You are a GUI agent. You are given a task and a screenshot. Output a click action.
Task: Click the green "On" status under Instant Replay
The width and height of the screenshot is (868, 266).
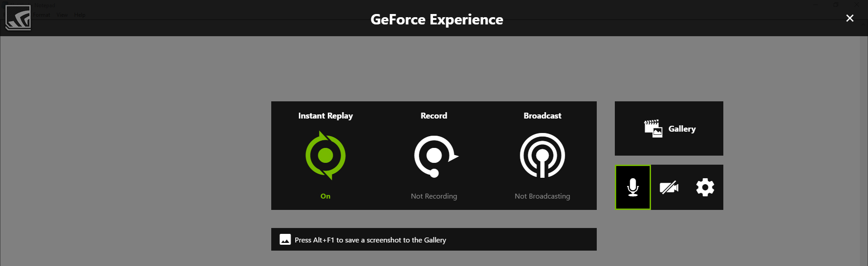click(325, 196)
